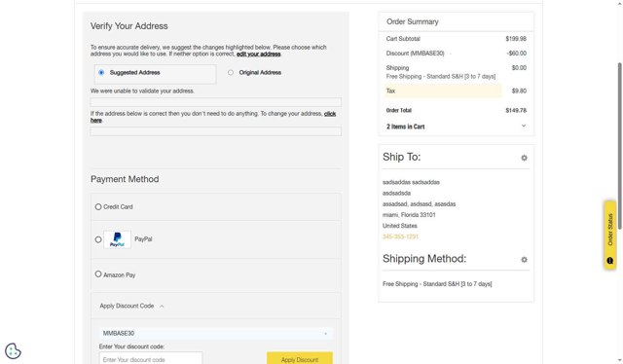623x364 pixels.
Task: Collapse Apply Discount Code section
Action: pyautogui.click(x=162, y=306)
